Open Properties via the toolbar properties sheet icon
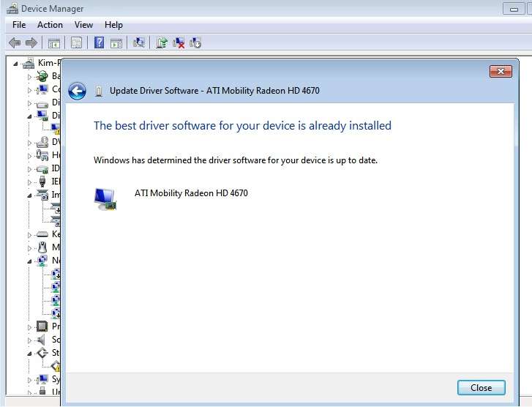This screenshot has height=407, width=532. point(76,43)
